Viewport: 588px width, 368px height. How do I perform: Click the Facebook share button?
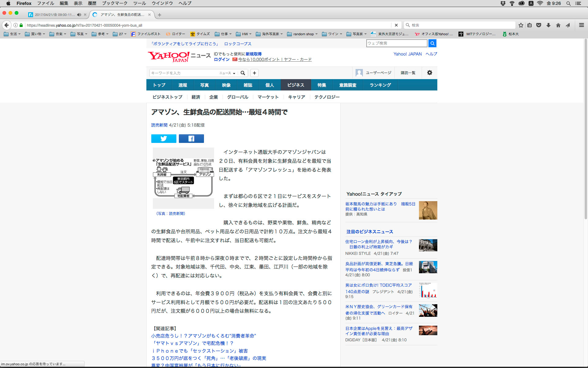[191, 139]
